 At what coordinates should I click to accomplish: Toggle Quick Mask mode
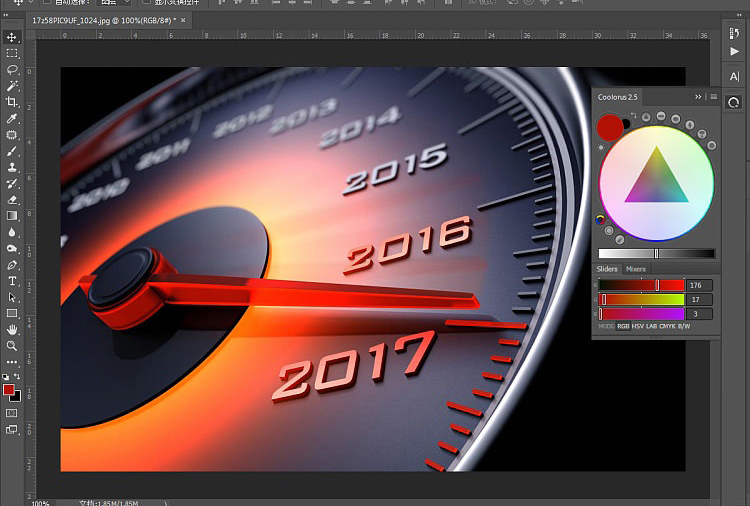11,413
